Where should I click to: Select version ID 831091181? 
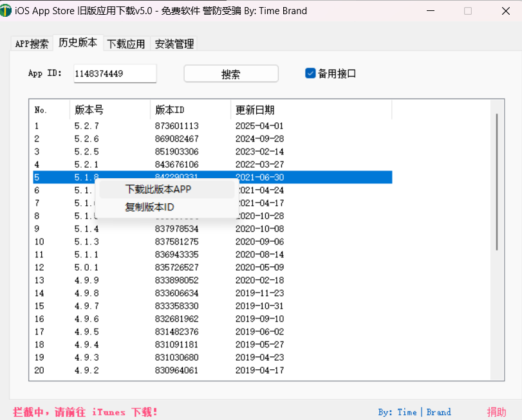pos(177,345)
